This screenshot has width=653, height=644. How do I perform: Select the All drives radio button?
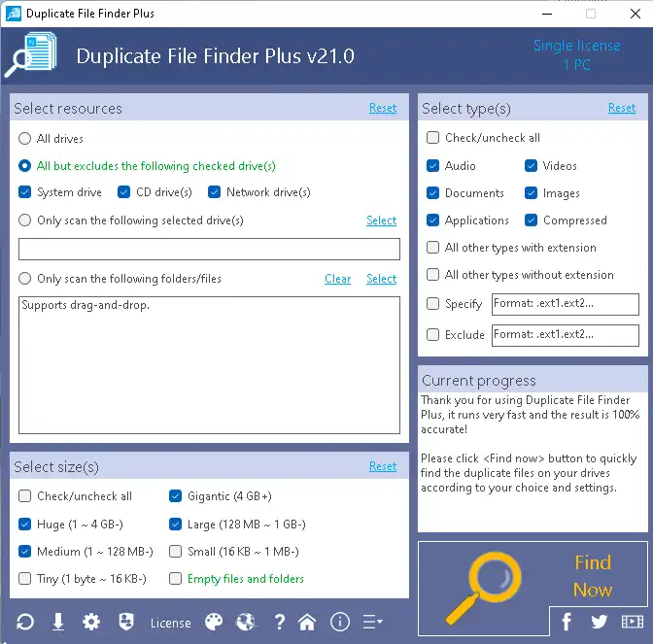pos(25,139)
